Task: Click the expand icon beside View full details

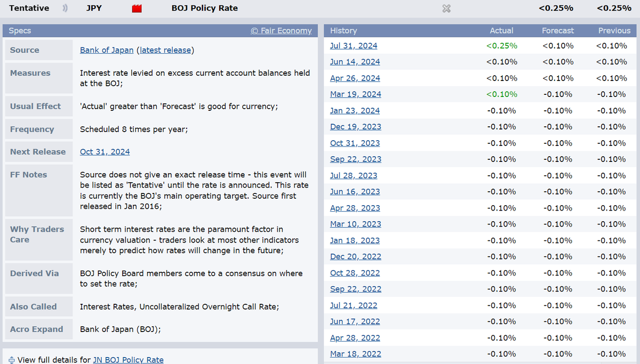Action: 12,360
